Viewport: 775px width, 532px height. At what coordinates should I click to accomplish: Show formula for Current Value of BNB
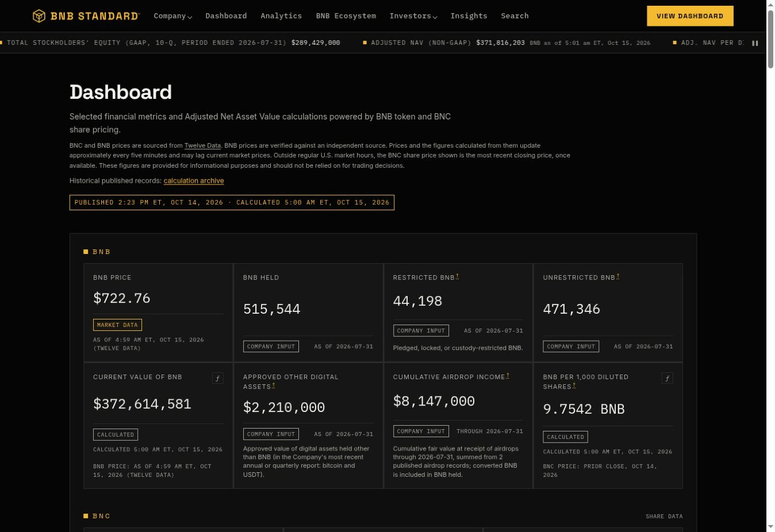click(217, 378)
